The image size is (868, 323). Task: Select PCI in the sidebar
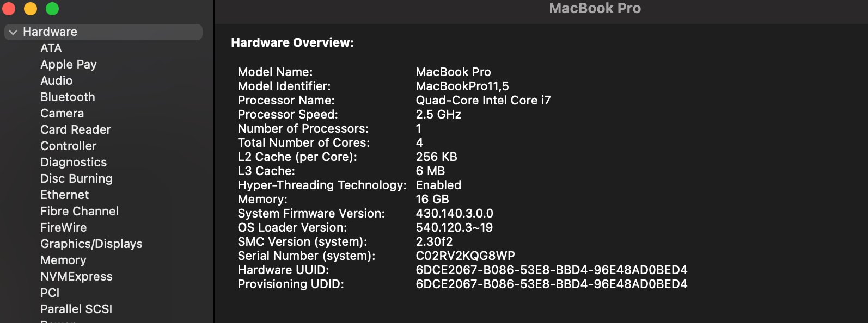point(50,293)
